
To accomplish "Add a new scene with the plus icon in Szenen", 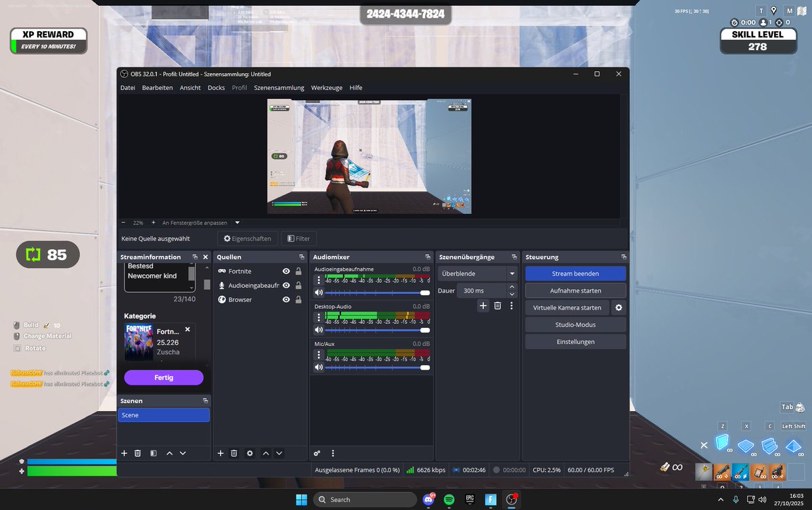I will (124, 452).
